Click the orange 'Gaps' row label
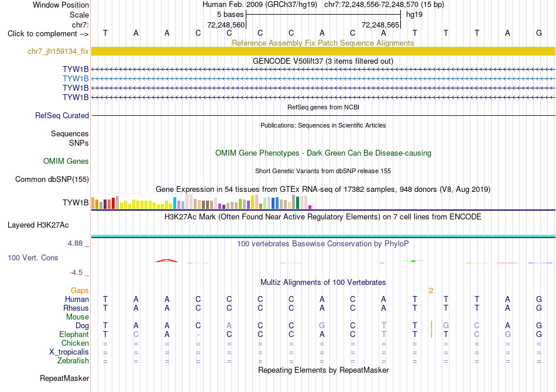The height and width of the screenshot is (392, 556). [x=80, y=291]
